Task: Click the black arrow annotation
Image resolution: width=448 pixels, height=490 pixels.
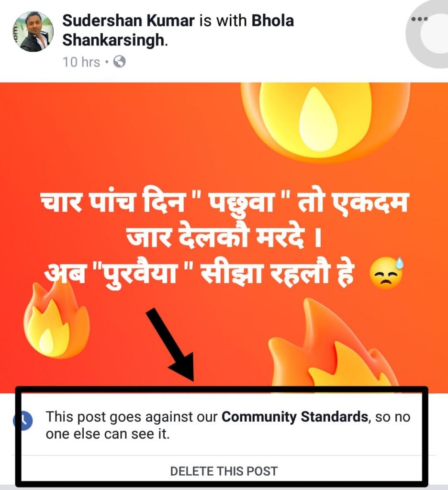Action: 170,345
